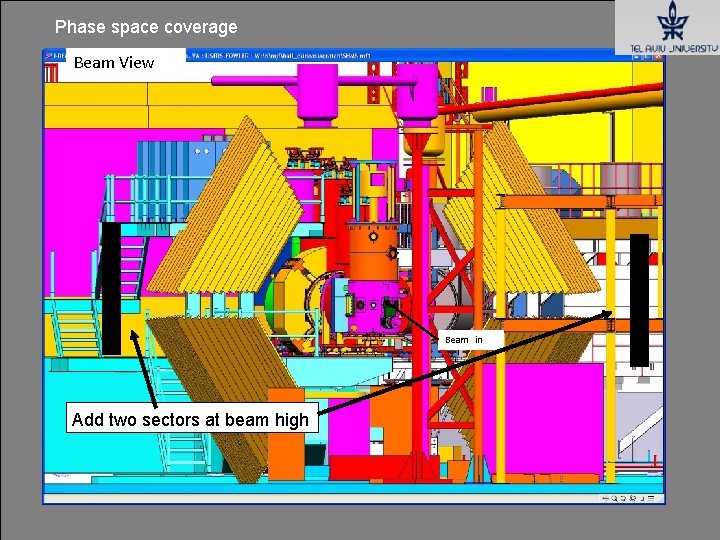The height and width of the screenshot is (540, 720).
Task: Click the "Add two sectors at beam high" text
Action: tap(190, 419)
